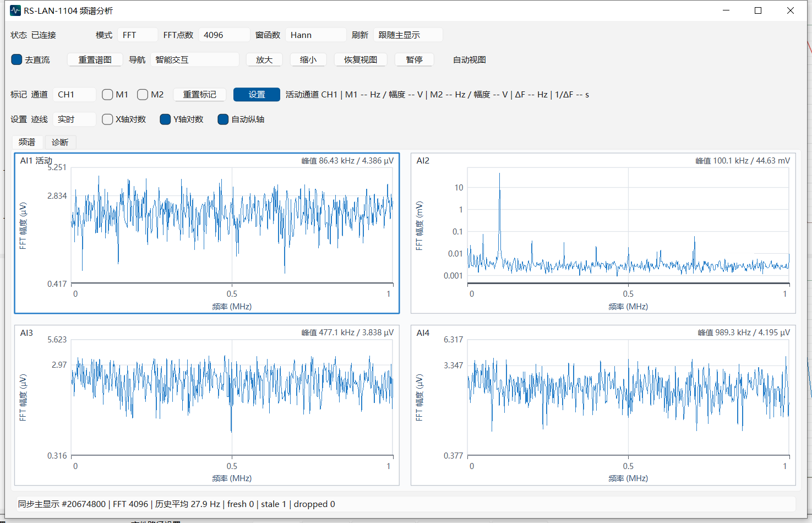
Task: Open the 迹线 实时 dropdown
Action: [x=74, y=119]
